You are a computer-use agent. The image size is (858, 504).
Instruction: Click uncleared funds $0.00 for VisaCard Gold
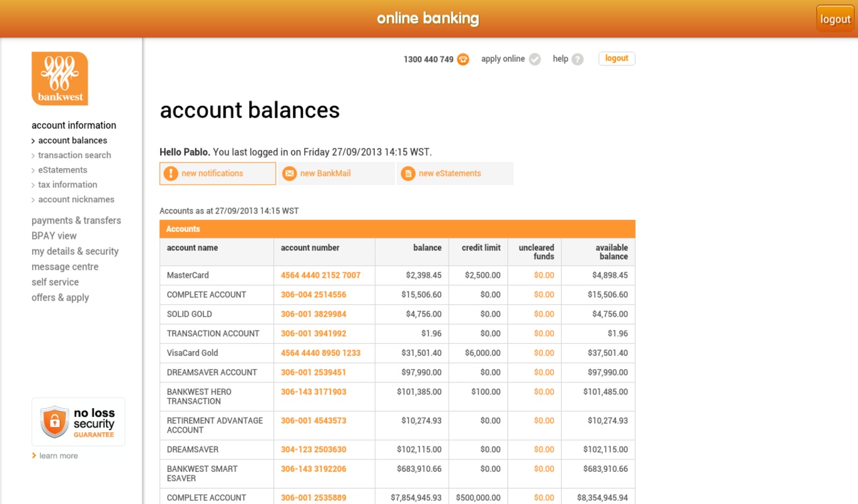pos(544,353)
